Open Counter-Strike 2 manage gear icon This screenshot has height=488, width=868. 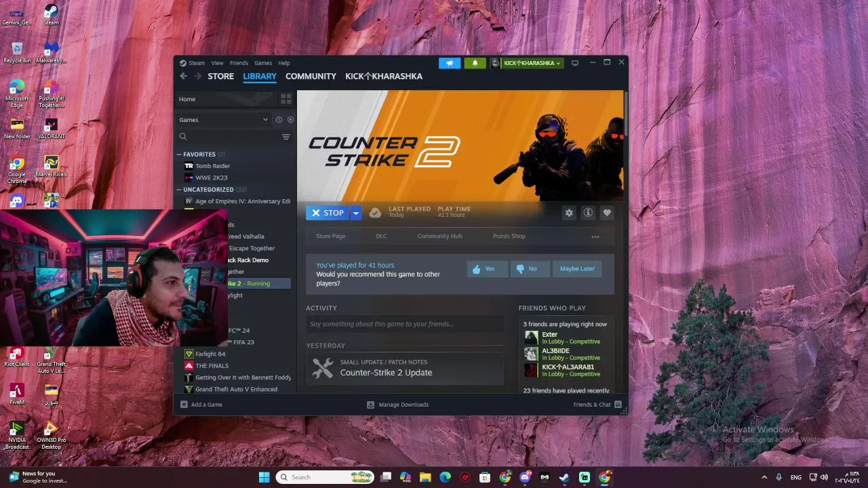(569, 213)
